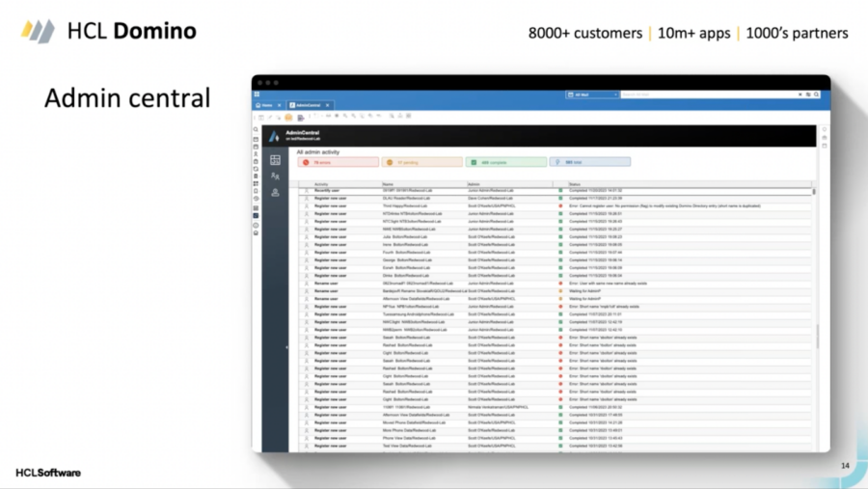
Task: Select the Tuxssamsung Androidphone row name
Action: [x=418, y=314]
